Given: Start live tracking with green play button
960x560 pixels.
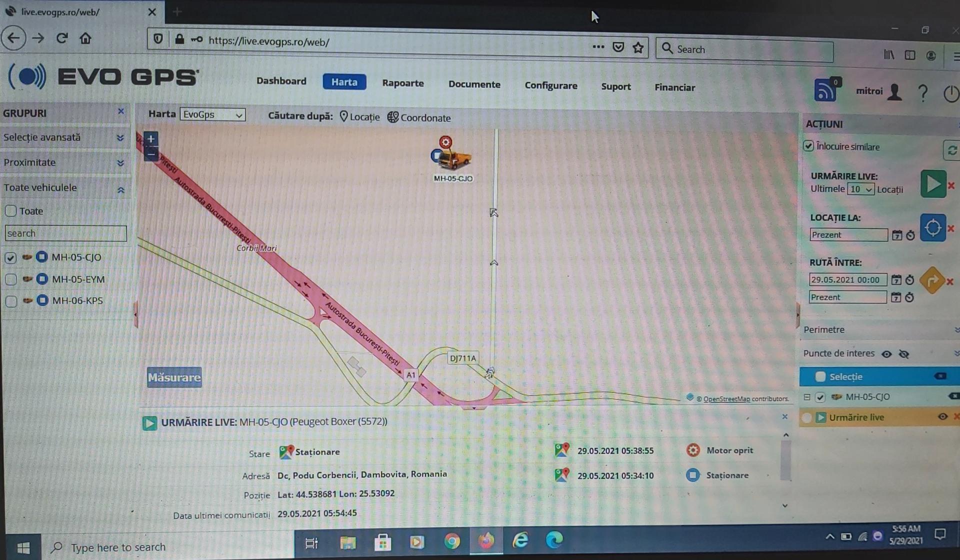Looking at the screenshot, I should 932,184.
